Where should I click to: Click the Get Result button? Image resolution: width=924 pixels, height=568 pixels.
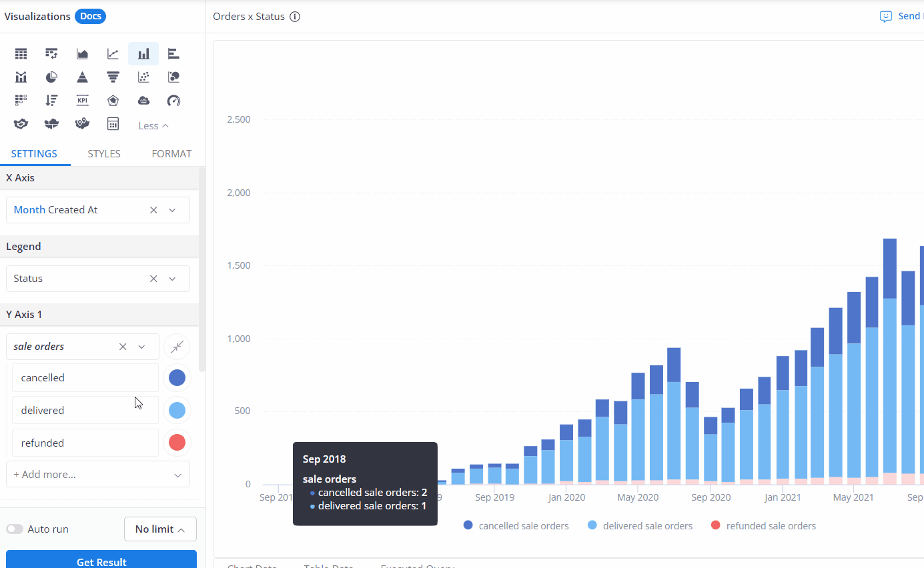click(x=101, y=560)
